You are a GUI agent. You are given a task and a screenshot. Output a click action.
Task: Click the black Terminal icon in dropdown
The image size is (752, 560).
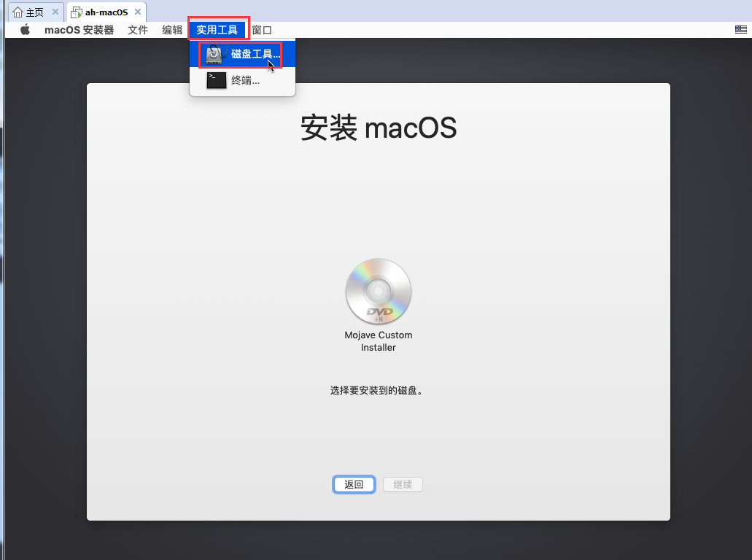(216, 80)
